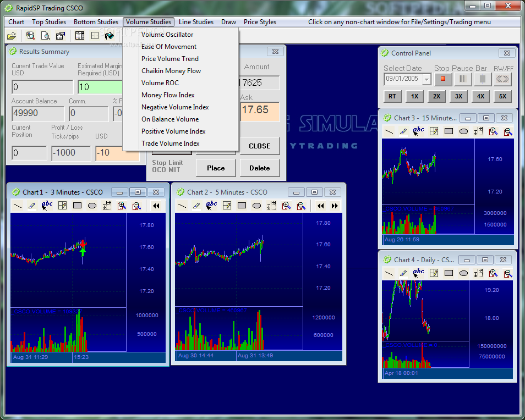Select the abc text tool in Chart 1
This screenshot has width=525, height=420.
point(47,206)
